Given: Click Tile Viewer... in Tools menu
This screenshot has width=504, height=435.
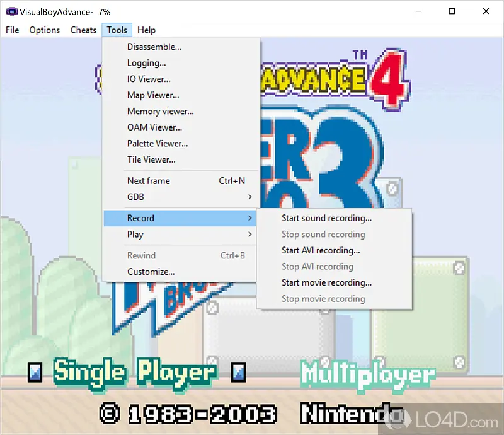Looking at the screenshot, I should [151, 159].
